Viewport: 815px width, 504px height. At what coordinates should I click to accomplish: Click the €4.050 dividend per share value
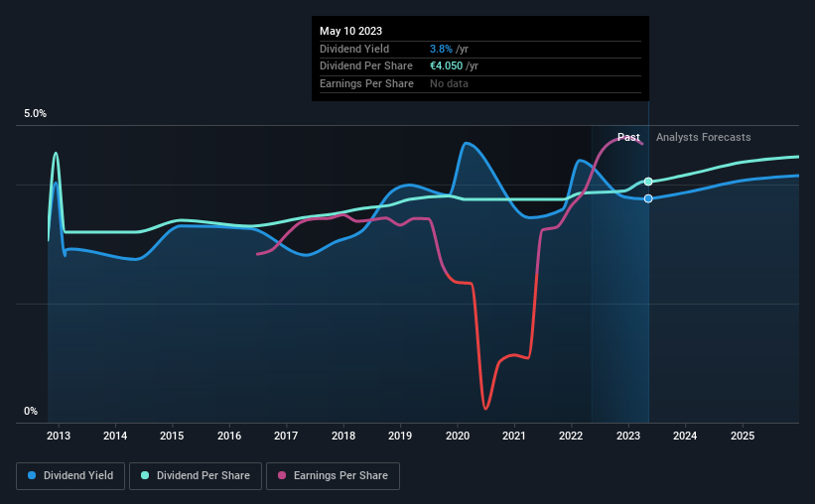446,66
